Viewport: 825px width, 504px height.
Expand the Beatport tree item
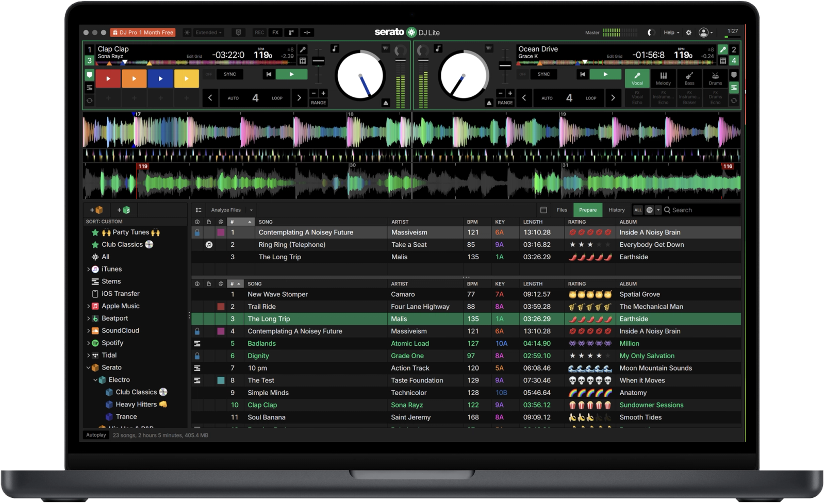[x=88, y=318]
